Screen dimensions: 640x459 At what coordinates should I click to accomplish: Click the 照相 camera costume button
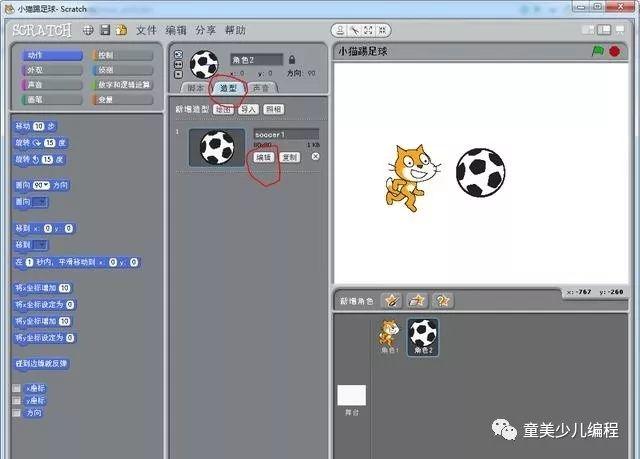pos(273,109)
